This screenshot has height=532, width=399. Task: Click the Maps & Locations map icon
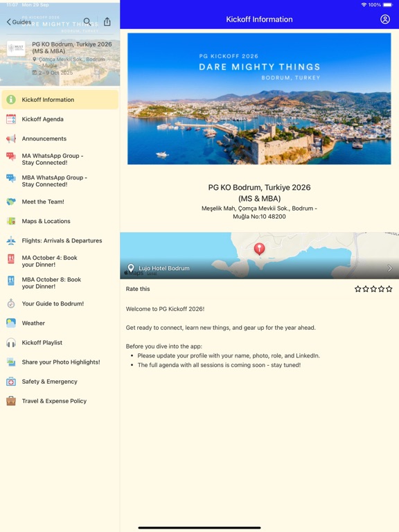[x=11, y=221]
